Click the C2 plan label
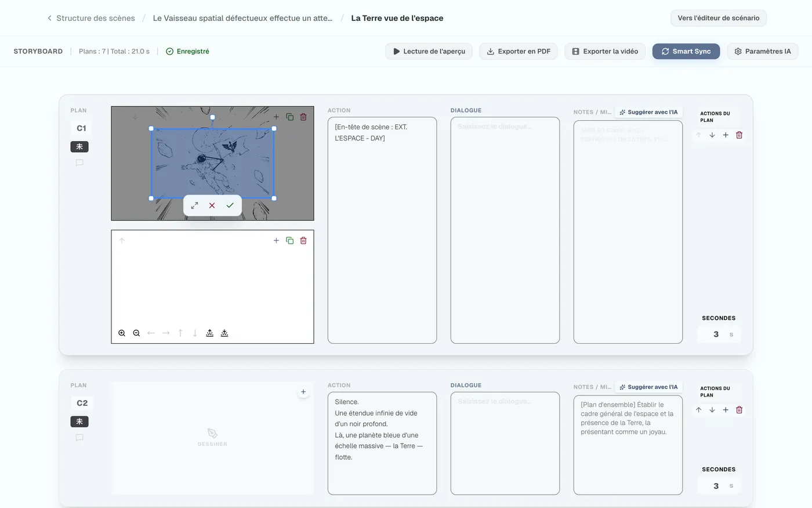Screen dimensions: 812x508 coord(82,403)
